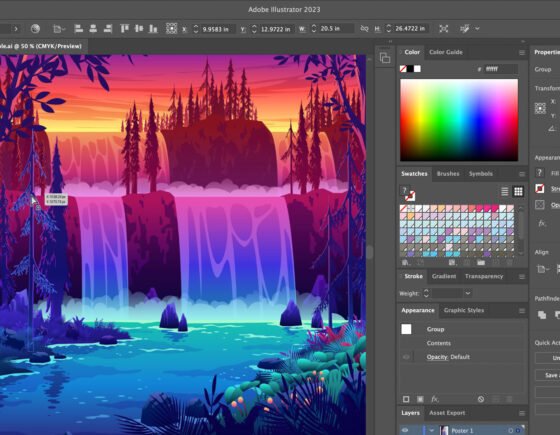
Task: Click the X position field showing 9.9583 in
Action: tap(218, 29)
